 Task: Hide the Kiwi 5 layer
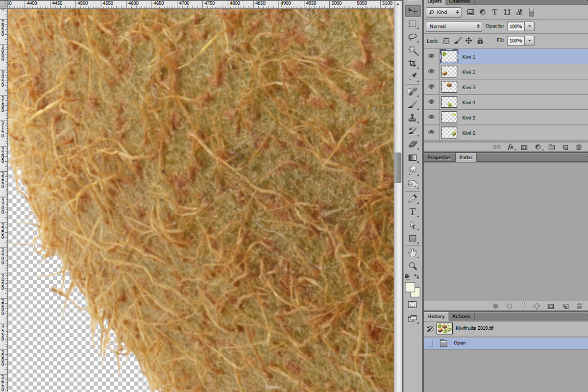[431, 117]
